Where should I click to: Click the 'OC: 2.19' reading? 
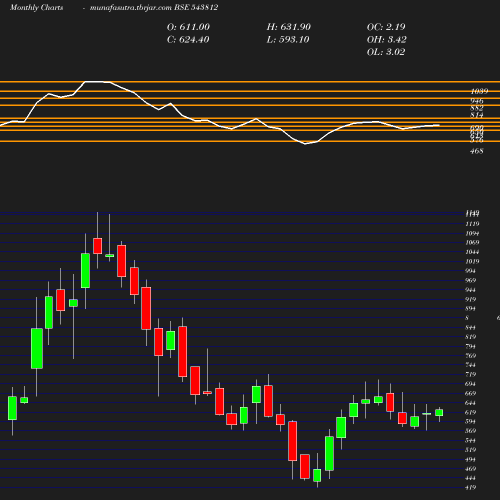(x=386, y=27)
